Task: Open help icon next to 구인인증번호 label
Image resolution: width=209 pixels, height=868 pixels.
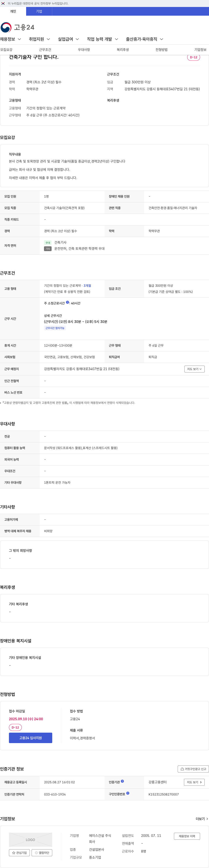Action: 128,793
